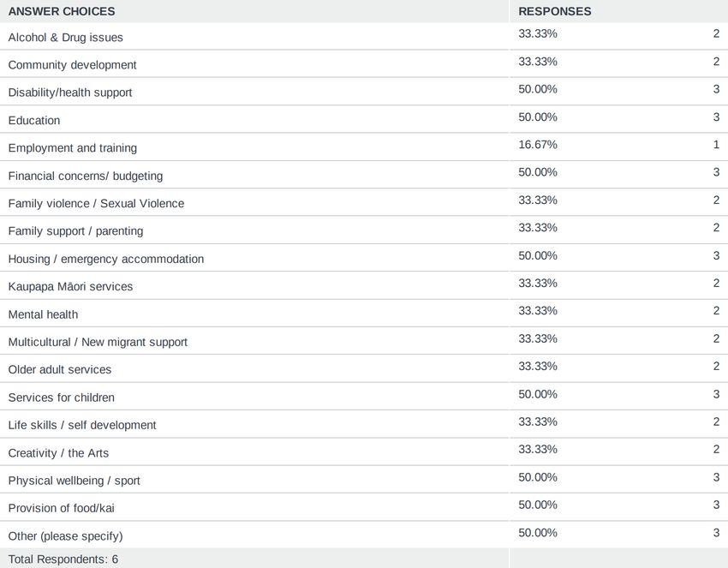Select Family support / parenting row
The height and width of the screenshot is (568, 728).
364,230
